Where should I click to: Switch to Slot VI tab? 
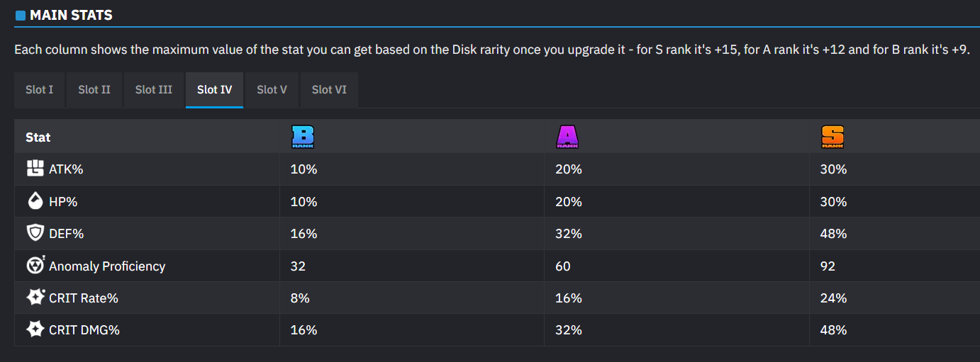[329, 90]
